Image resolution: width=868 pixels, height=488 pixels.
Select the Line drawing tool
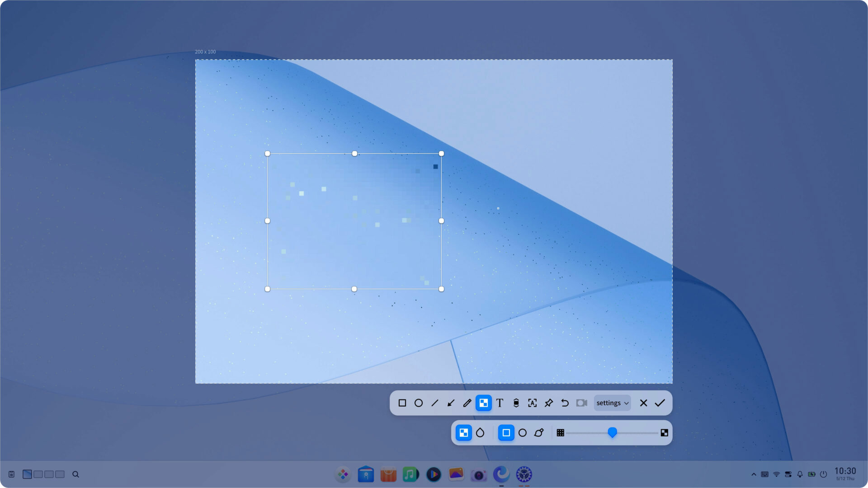click(434, 403)
